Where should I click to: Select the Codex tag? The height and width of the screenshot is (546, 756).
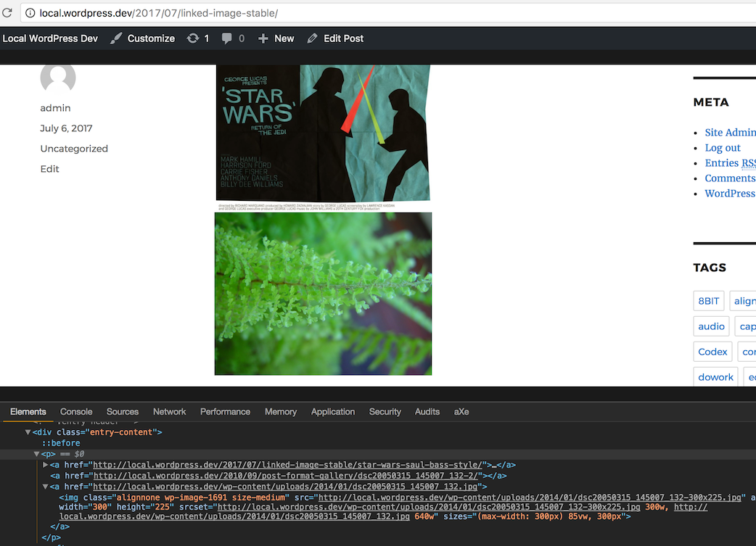[712, 352]
